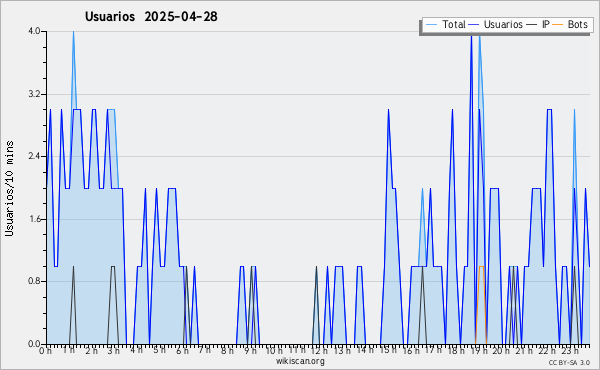Click the '15 h' x-axis label
The height and width of the screenshot is (370, 600).
click(388, 350)
